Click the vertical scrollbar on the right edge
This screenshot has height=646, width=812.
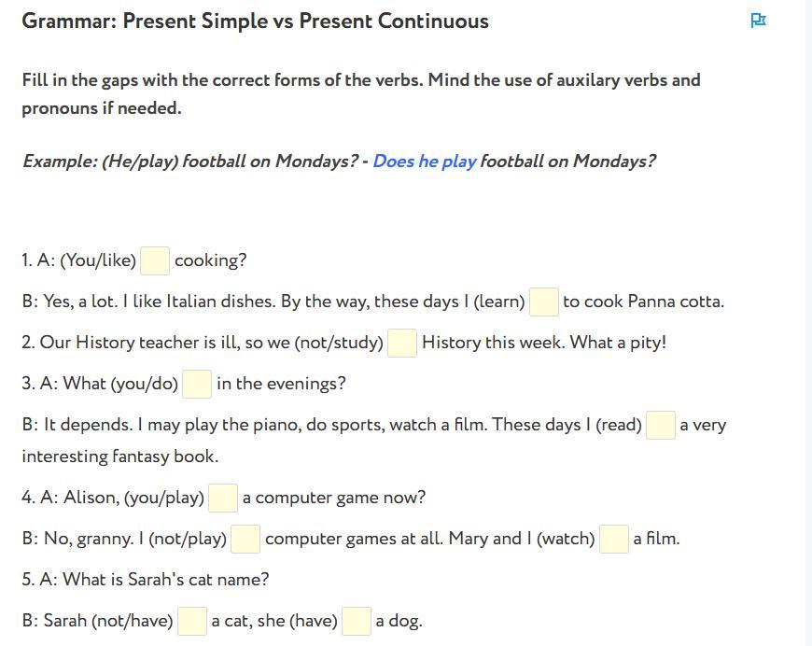[x=808, y=323]
